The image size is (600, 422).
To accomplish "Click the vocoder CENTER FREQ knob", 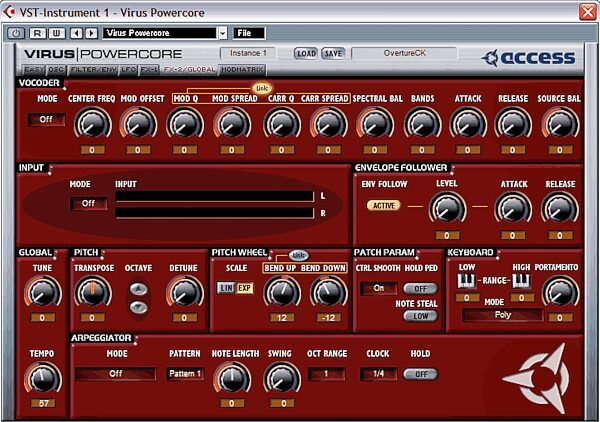I will pos(92,124).
